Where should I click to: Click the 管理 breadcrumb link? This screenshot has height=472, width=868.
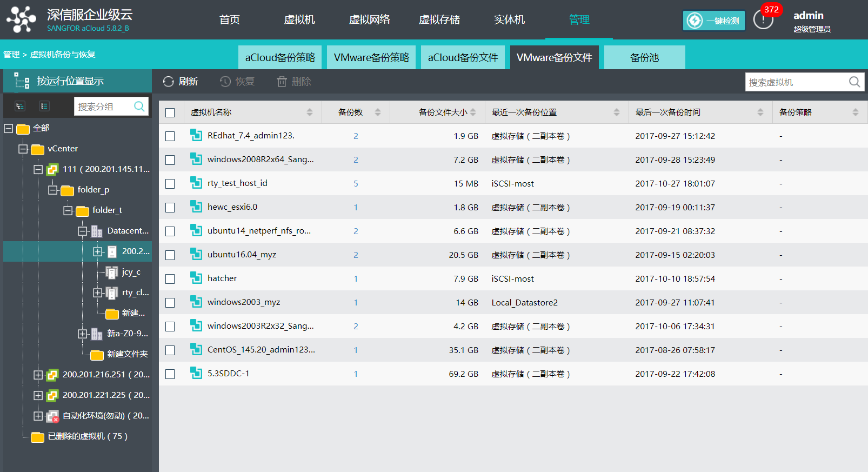click(11, 54)
